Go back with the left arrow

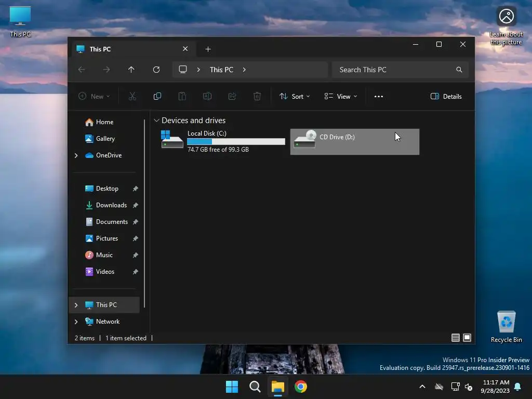pos(82,70)
